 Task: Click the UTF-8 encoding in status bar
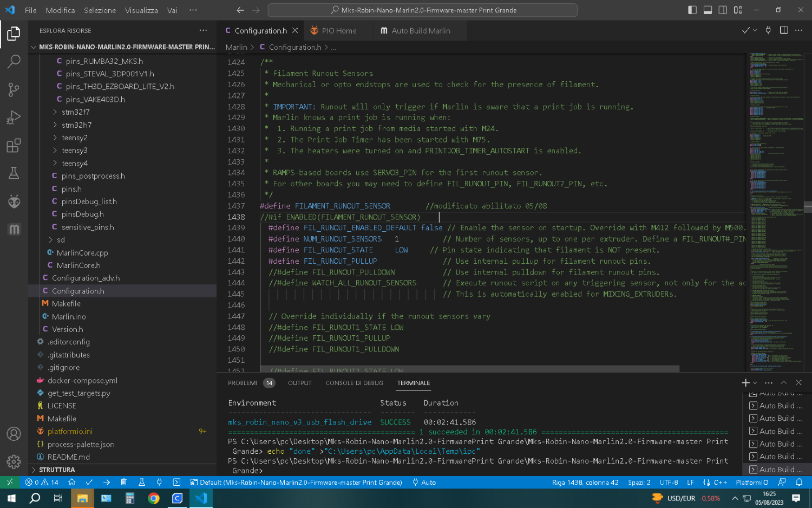pyautogui.click(x=669, y=482)
